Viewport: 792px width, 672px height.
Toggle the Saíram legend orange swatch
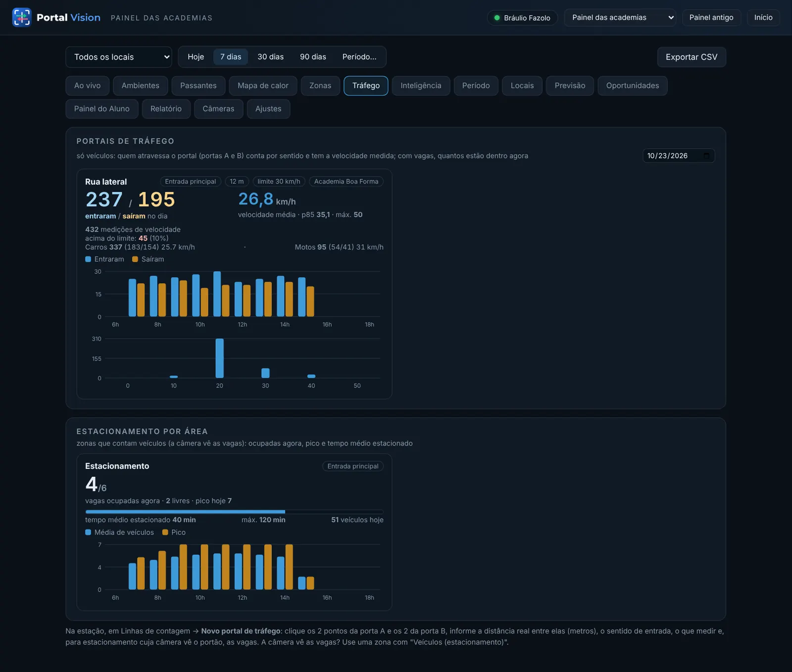[135, 259]
